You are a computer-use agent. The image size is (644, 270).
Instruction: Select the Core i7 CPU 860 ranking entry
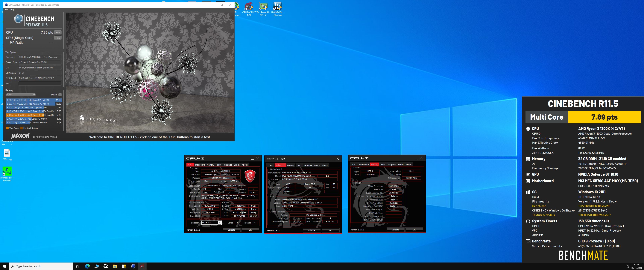tap(34, 123)
